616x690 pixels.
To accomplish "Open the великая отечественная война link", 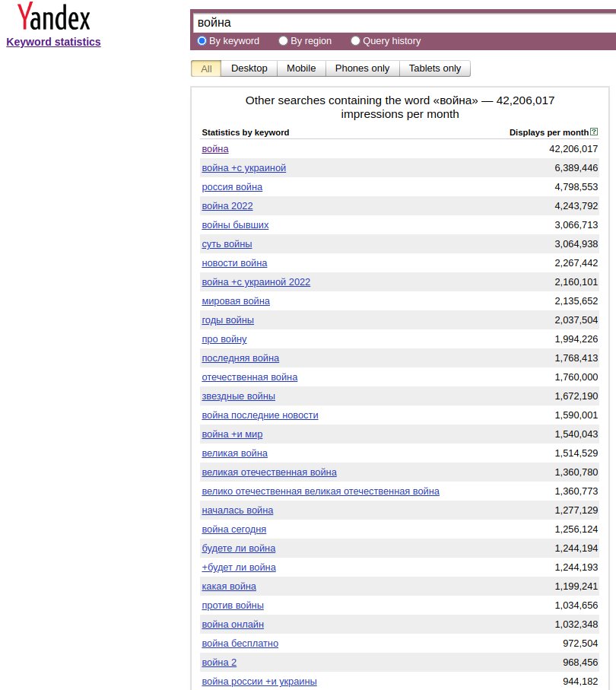I will pyautogui.click(x=269, y=472).
